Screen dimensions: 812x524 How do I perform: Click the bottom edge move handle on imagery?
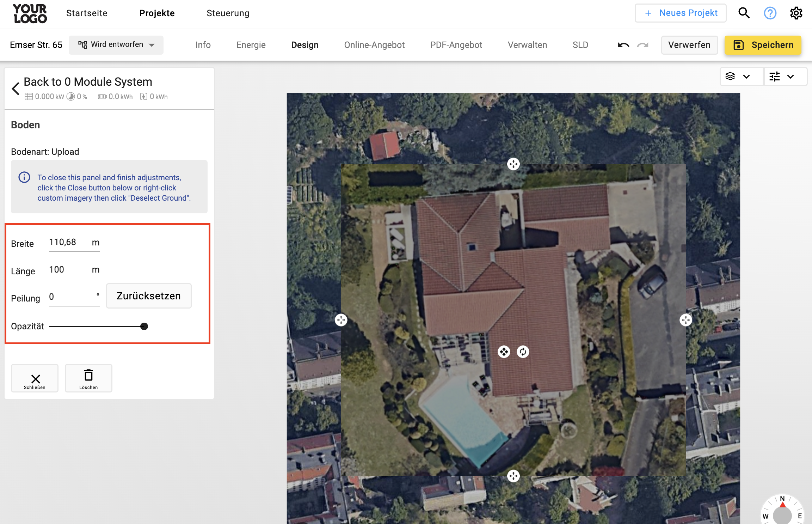click(513, 476)
